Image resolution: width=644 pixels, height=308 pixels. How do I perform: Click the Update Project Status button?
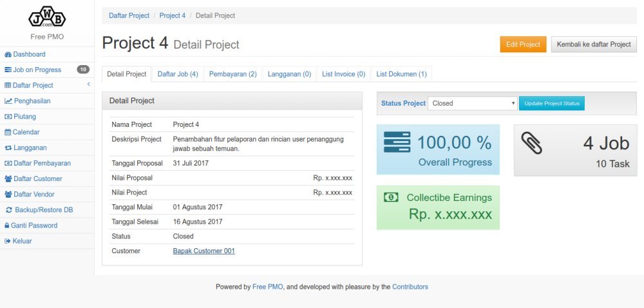coord(551,103)
